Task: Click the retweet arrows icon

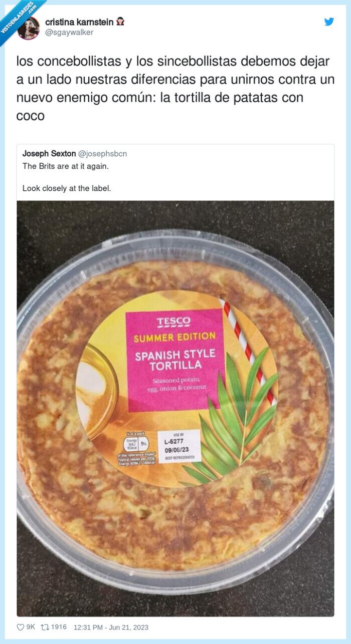Action: click(46, 627)
